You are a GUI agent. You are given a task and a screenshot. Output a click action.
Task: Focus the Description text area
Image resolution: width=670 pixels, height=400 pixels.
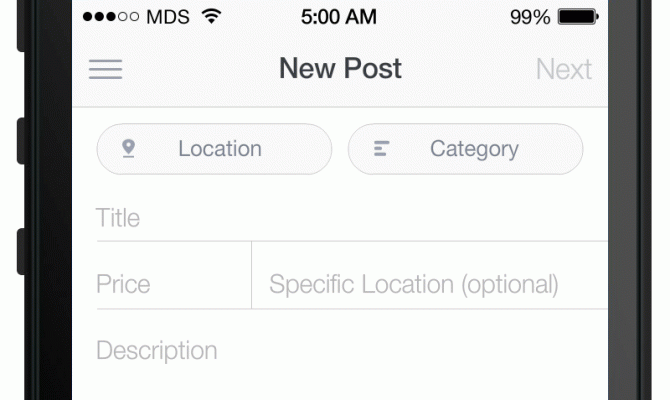point(350,351)
